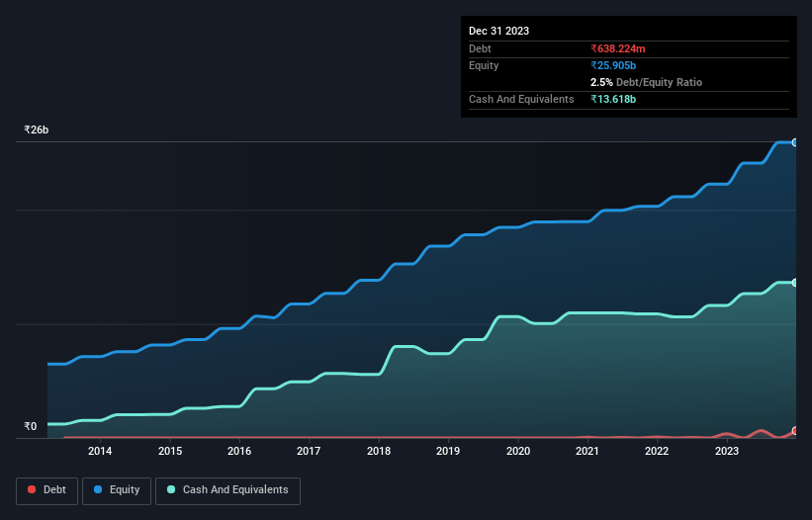Click the ₹638.224m debt value
Viewport: 812px width, 520px height.
coord(618,48)
